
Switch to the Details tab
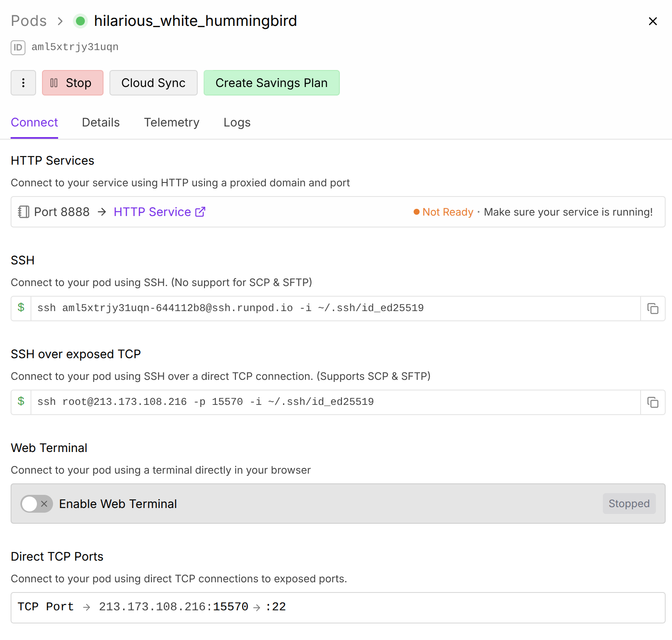pos(101,123)
